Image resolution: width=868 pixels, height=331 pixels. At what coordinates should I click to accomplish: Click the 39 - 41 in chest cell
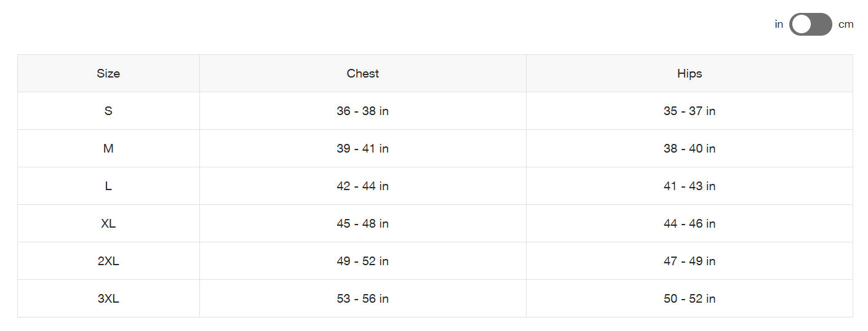(x=363, y=148)
